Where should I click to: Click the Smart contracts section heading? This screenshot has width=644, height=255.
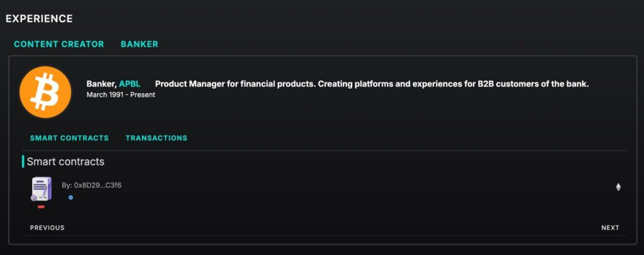click(x=65, y=161)
